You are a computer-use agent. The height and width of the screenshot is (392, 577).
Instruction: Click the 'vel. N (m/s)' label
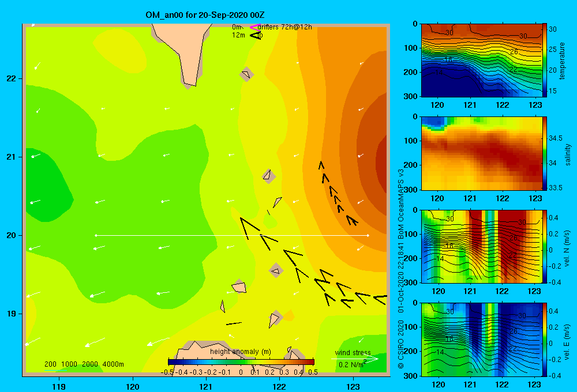567,248
